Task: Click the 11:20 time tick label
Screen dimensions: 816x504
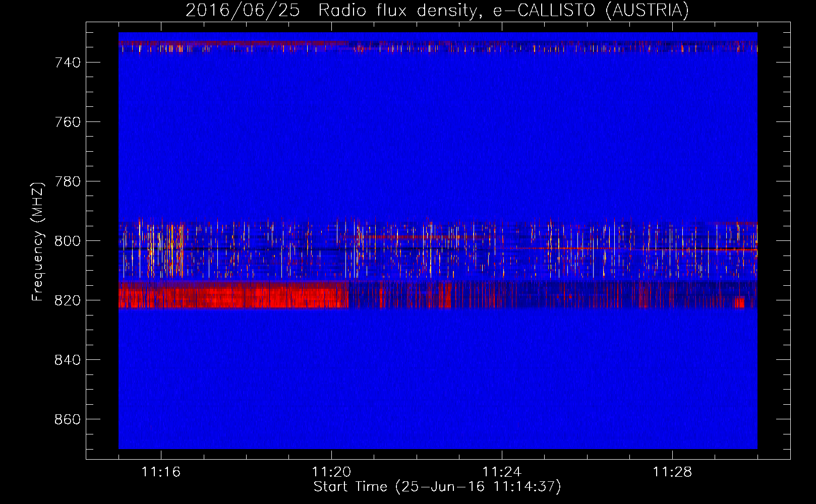Action: pos(331,472)
